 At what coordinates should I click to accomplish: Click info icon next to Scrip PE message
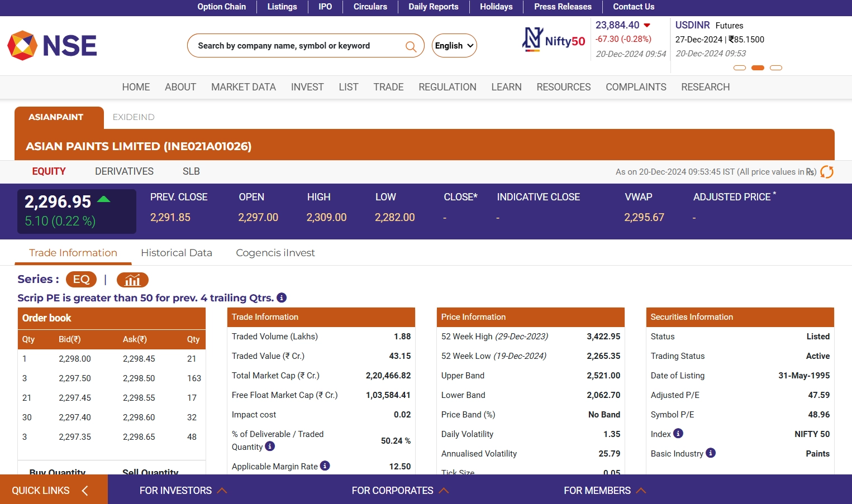[282, 298]
